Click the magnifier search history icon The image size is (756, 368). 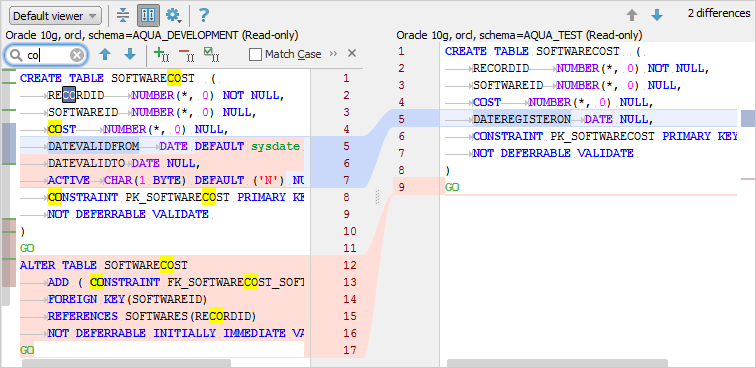click(x=16, y=55)
